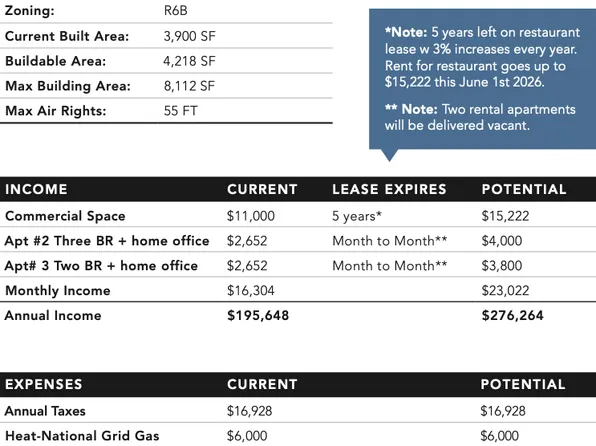Click the potential Annual Income $276,264

tap(512, 315)
